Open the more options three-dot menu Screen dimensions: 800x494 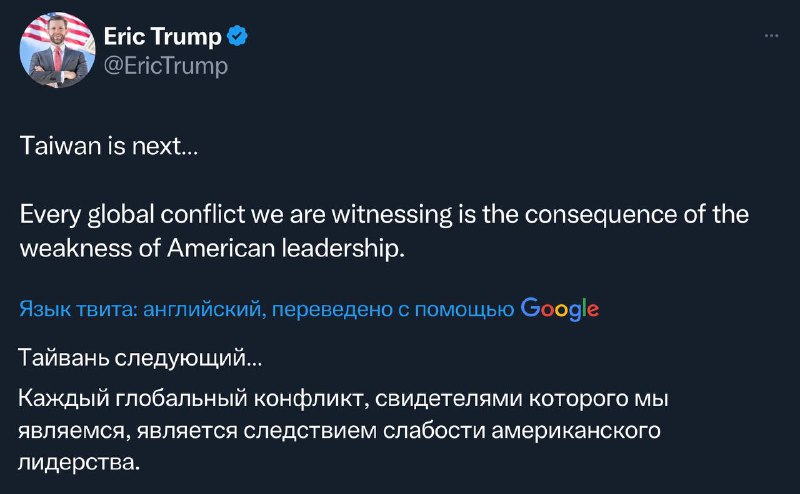coord(771,37)
